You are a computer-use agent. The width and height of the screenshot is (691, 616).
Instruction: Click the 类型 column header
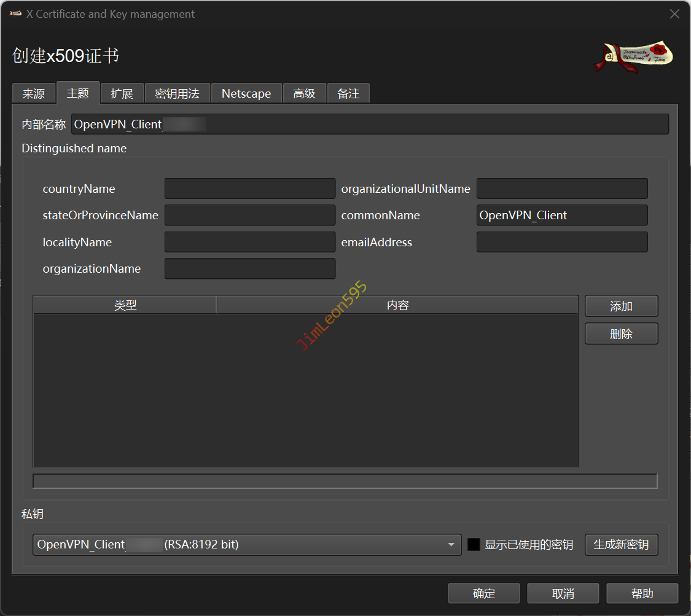(125, 305)
